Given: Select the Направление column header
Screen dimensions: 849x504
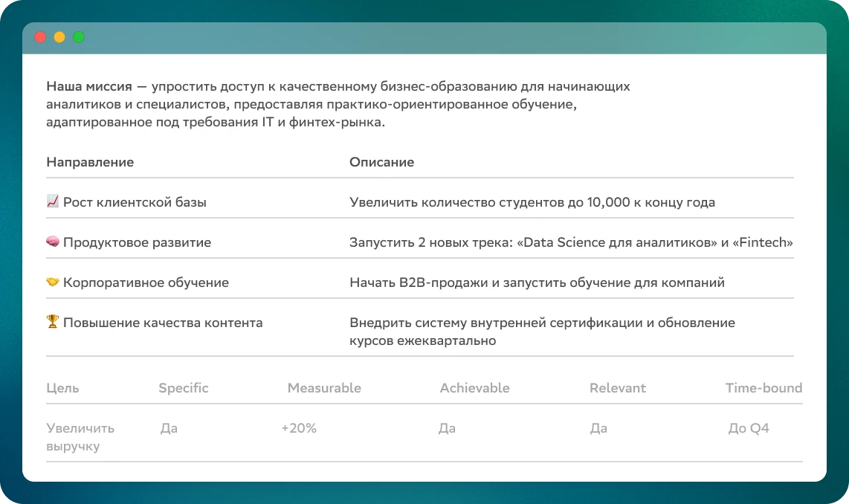Looking at the screenshot, I should [x=90, y=162].
